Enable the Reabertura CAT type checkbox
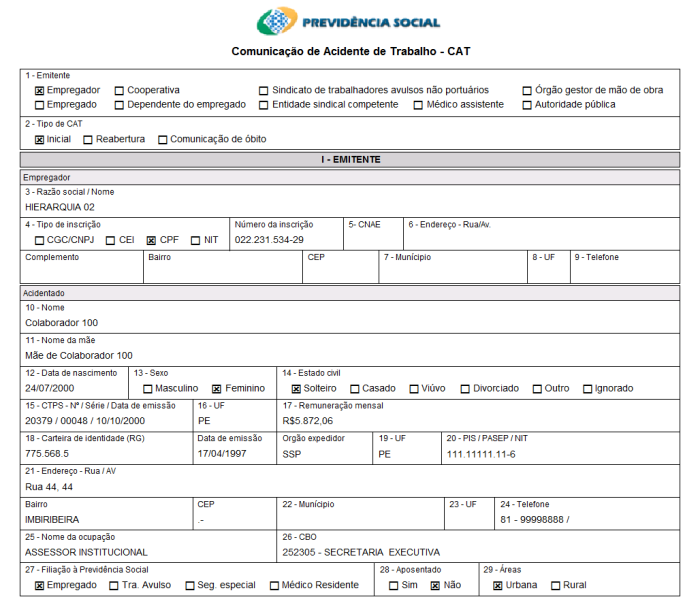The height and width of the screenshot is (612, 700). [88, 140]
